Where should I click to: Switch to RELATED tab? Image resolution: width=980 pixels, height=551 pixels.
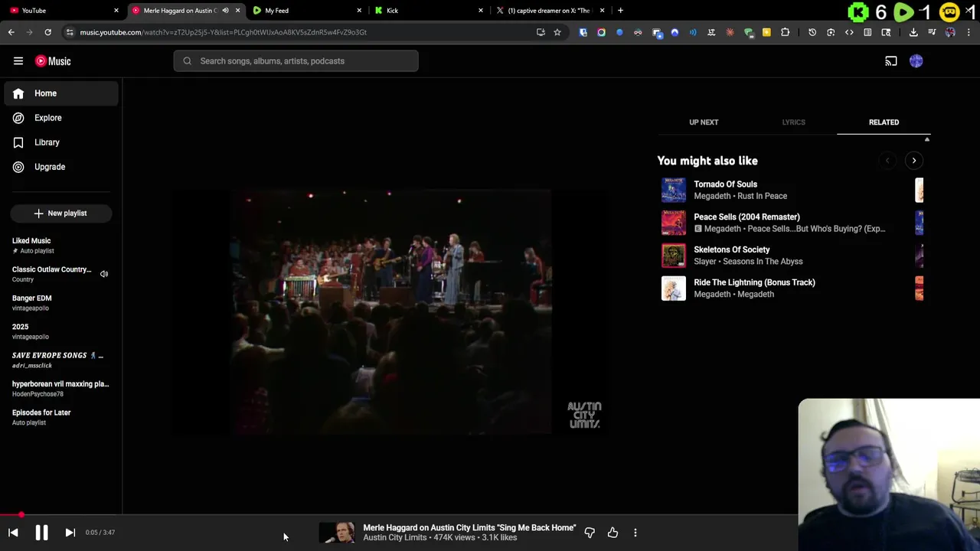(884, 122)
